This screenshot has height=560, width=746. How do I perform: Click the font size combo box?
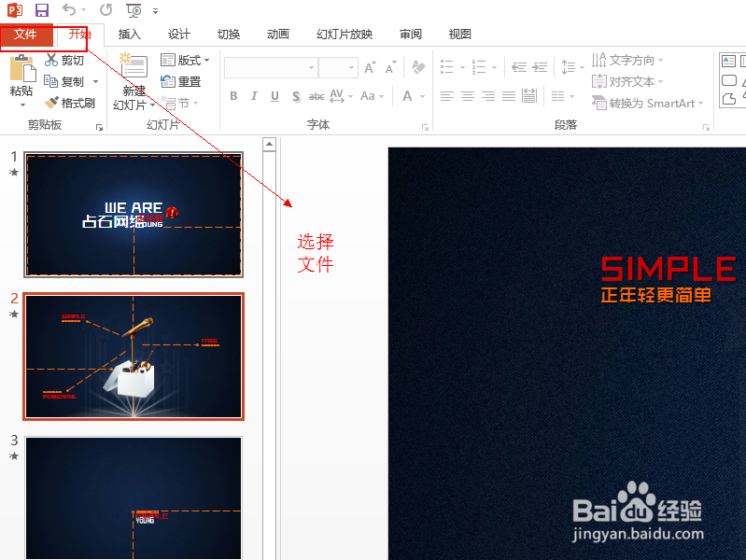pyautogui.click(x=338, y=67)
